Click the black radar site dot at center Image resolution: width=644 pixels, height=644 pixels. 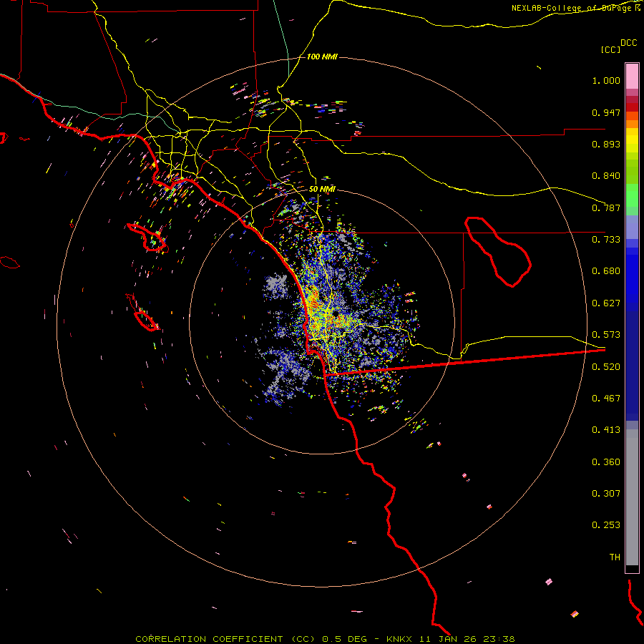(336, 314)
